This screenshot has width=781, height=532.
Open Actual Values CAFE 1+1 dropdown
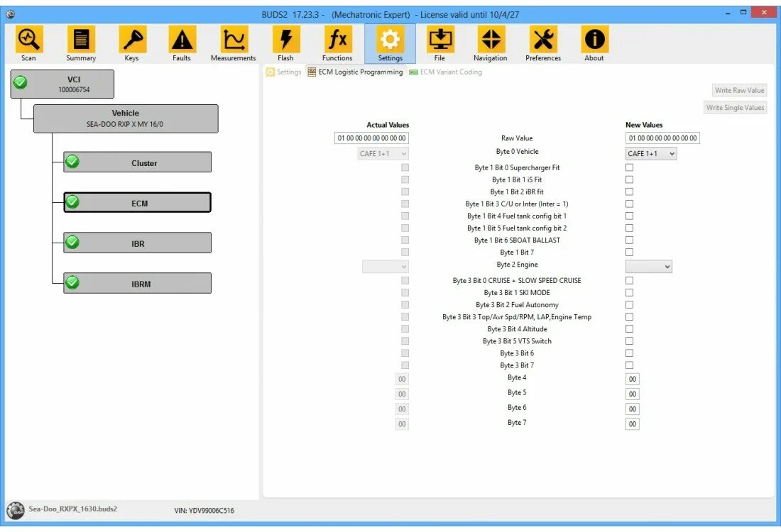[383, 154]
